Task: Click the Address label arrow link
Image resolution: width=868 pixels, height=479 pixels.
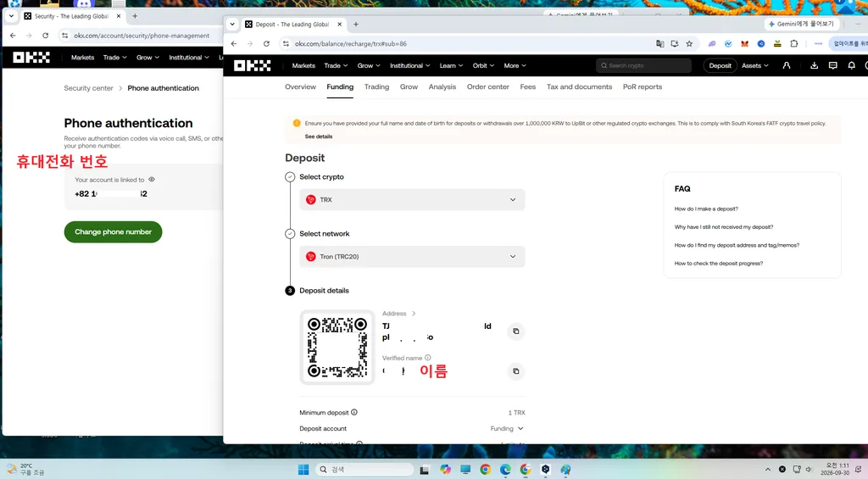Action: click(x=398, y=314)
